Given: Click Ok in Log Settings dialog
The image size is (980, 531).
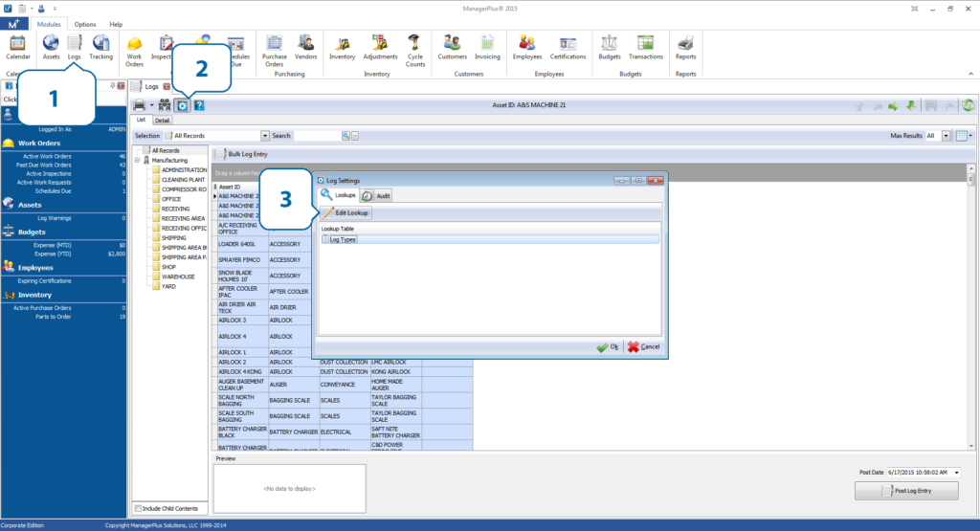Looking at the screenshot, I should coord(608,346).
